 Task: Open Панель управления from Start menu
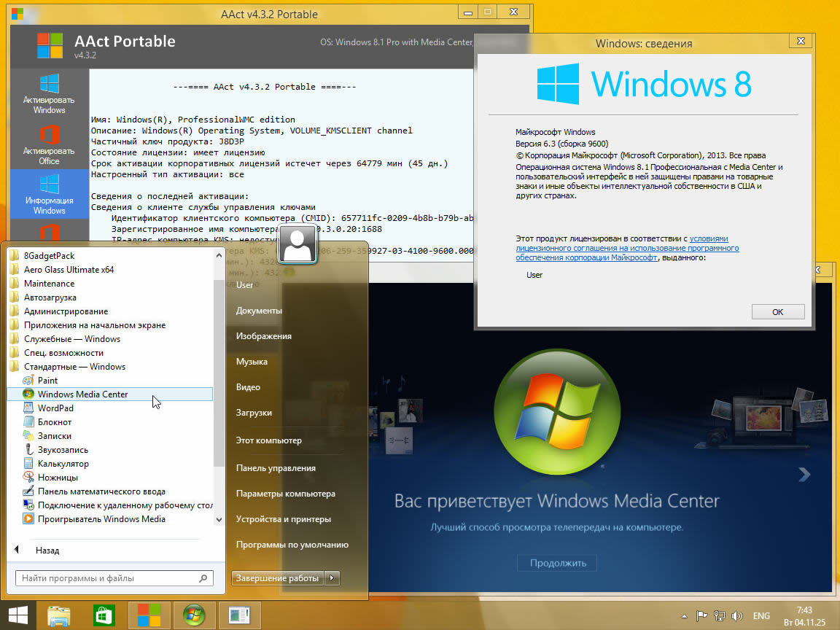(276, 468)
